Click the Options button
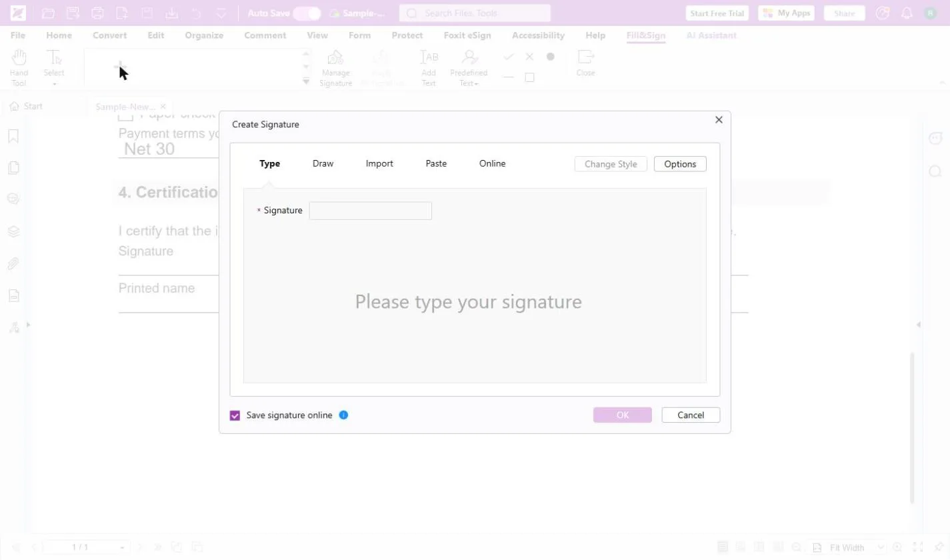Image resolution: width=950 pixels, height=560 pixels. 680,164
